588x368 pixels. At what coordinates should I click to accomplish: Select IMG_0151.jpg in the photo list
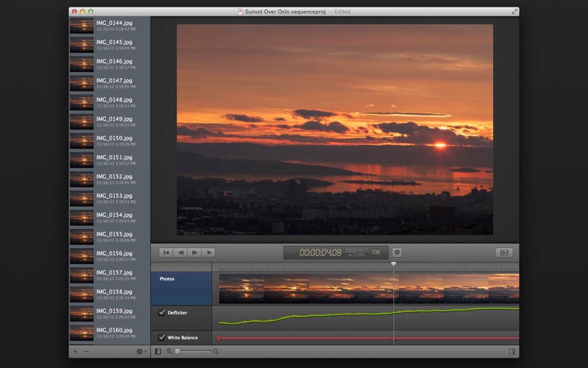tap(110, 160)
